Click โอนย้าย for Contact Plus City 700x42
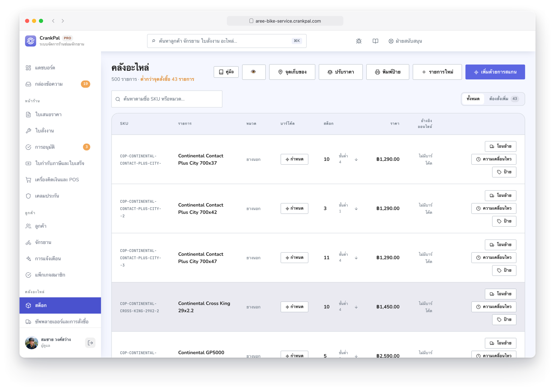 pos(501,195)
